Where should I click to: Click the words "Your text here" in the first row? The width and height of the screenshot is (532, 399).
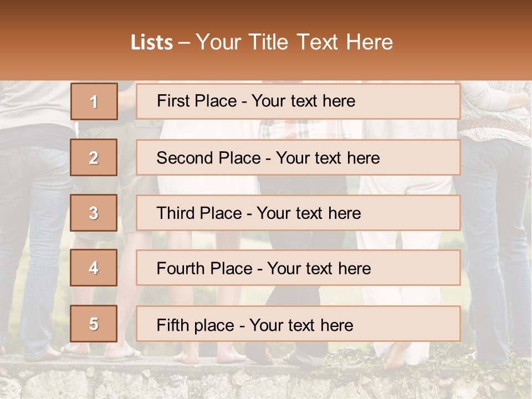coord(303,101)
